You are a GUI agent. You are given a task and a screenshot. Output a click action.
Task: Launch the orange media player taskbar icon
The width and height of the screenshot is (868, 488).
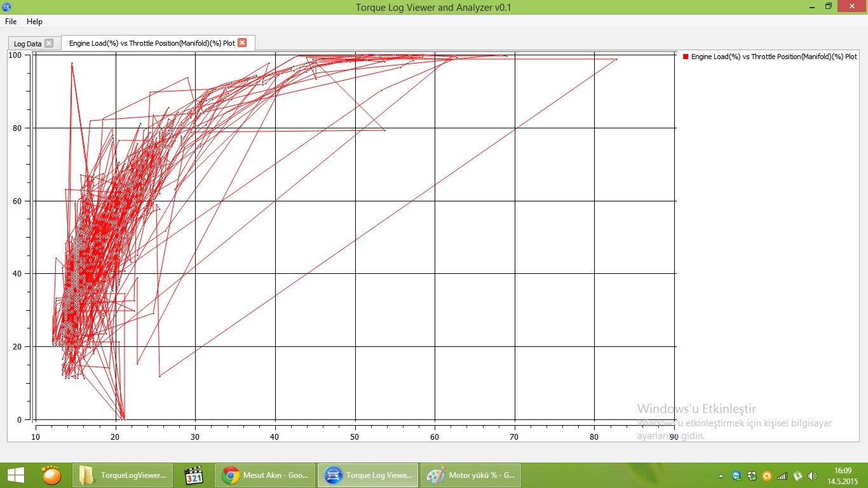pos(51,475)
